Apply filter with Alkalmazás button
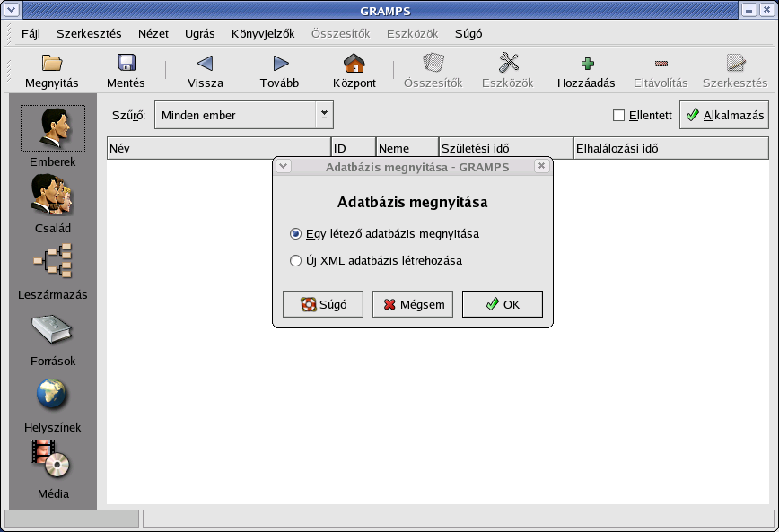The height and width of the screenshot is (532, 779). click(724, 115)
